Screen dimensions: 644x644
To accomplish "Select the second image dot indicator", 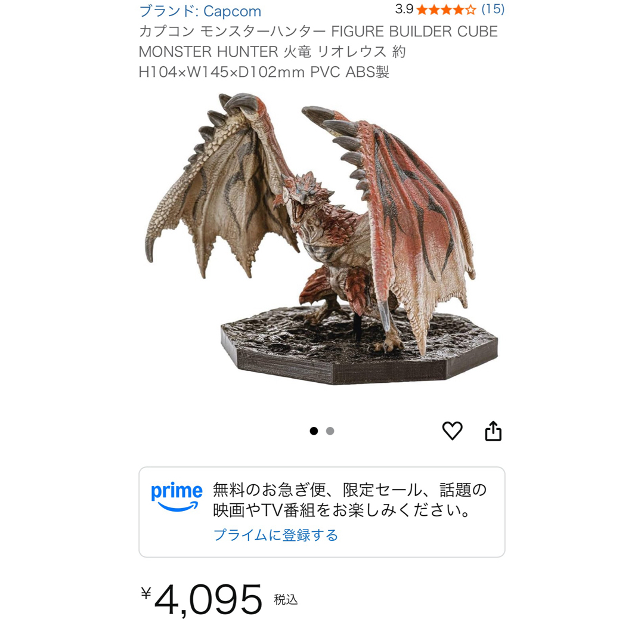I will (330, 431).
